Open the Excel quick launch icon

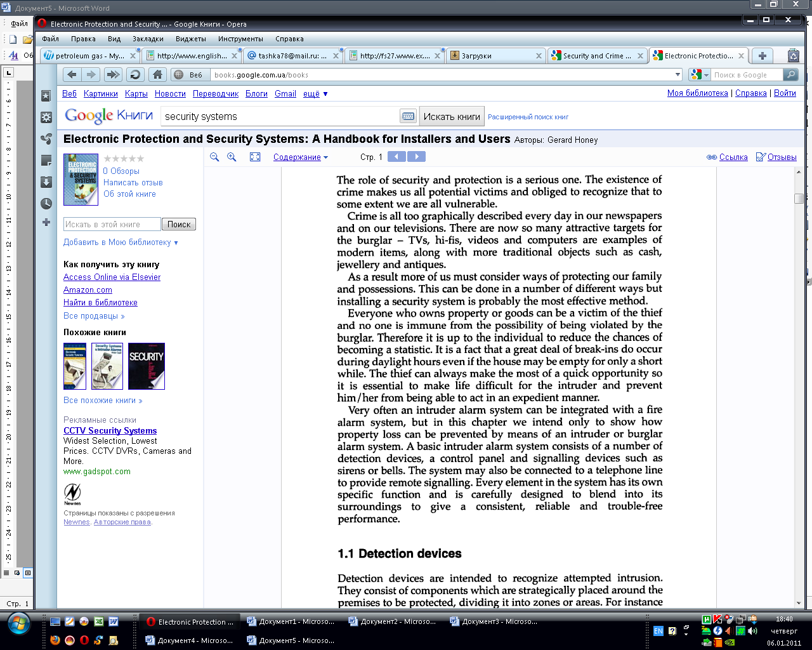coord(99,621)
